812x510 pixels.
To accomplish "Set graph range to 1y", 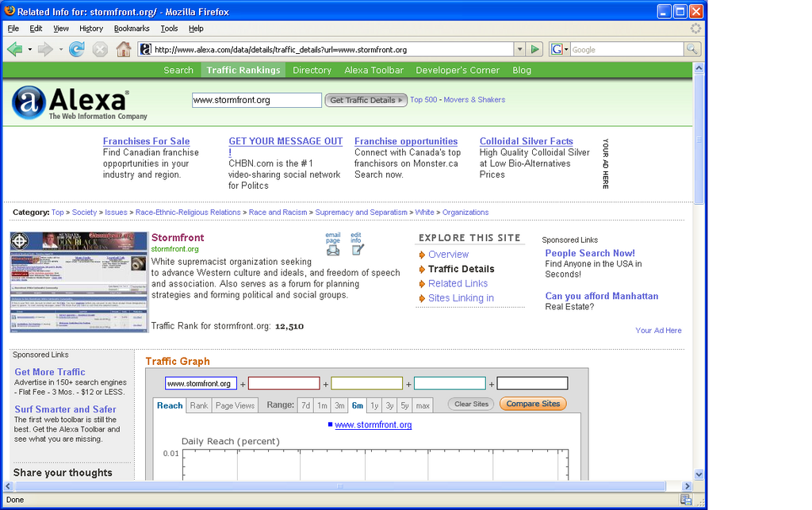I will pyautogui.click(x=374, y=405).
